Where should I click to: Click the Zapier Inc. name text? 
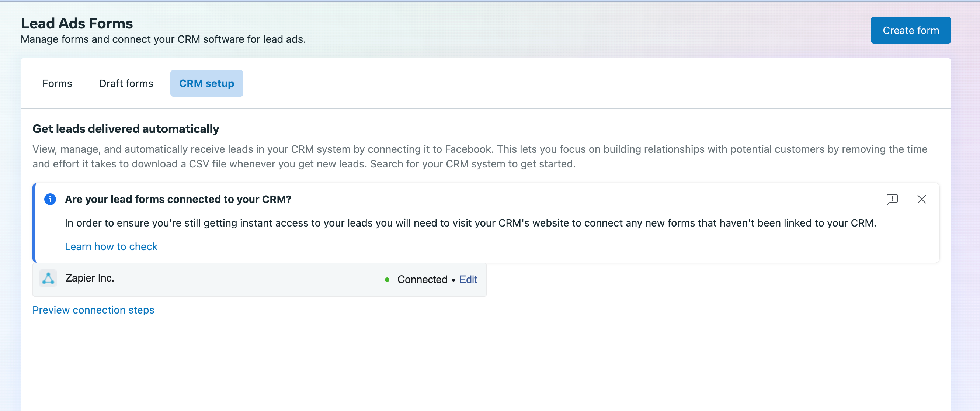pyautogui.click(x=89, y=278)
